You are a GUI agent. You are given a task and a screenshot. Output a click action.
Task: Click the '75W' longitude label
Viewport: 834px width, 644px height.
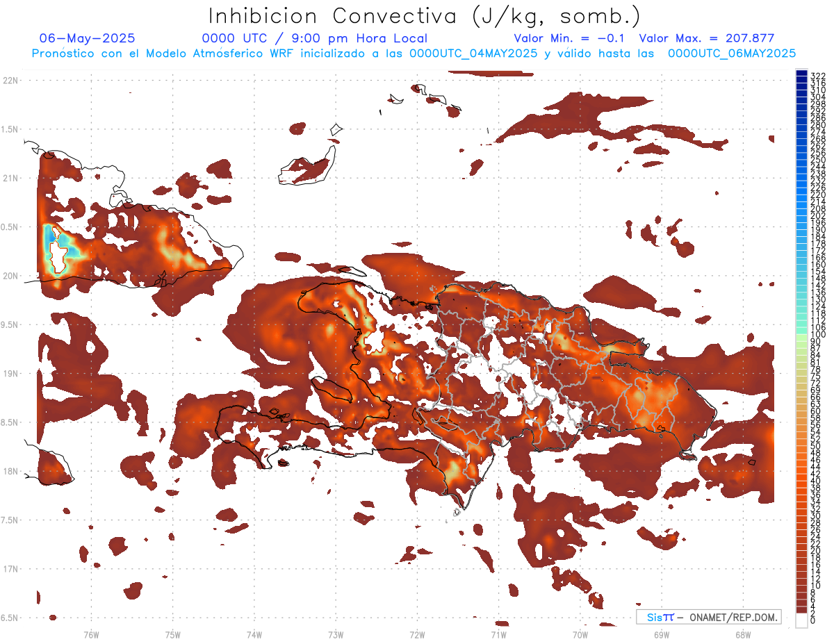tap(173, 634)
